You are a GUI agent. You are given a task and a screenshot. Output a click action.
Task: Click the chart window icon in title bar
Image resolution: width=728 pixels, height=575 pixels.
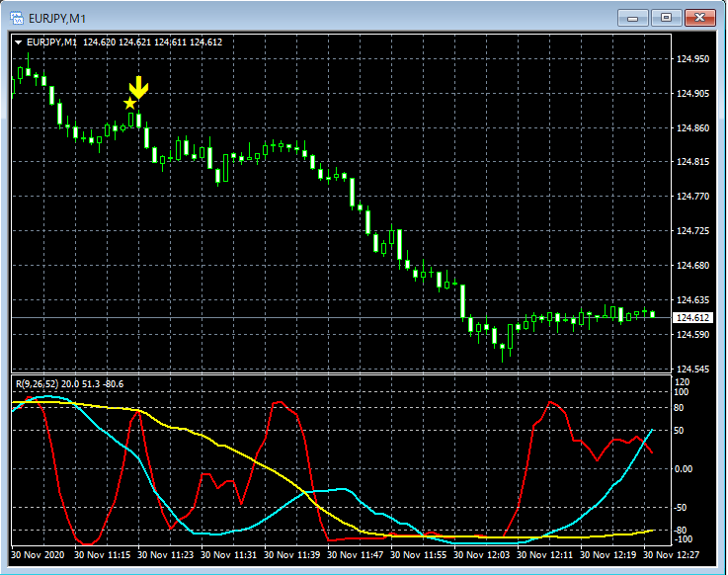click(18, 17)
